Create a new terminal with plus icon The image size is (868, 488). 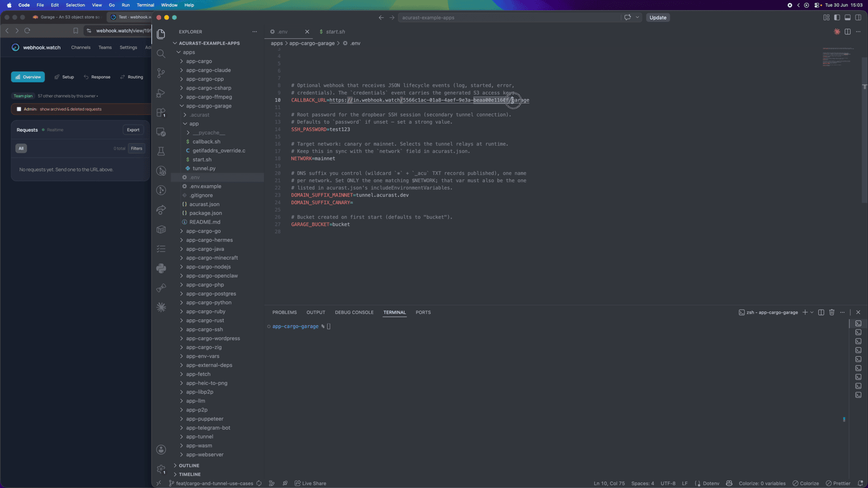[x=805, y=312]
